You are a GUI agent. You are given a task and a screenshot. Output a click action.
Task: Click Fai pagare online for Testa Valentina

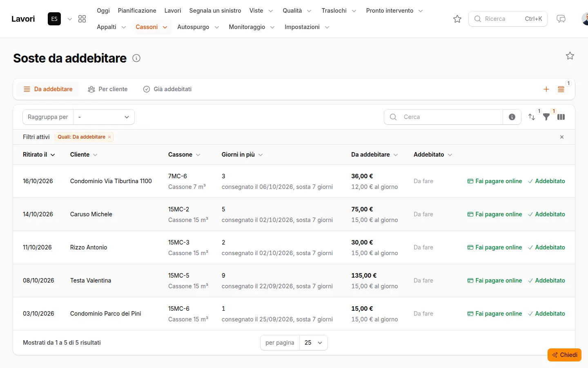pos(494,280)
